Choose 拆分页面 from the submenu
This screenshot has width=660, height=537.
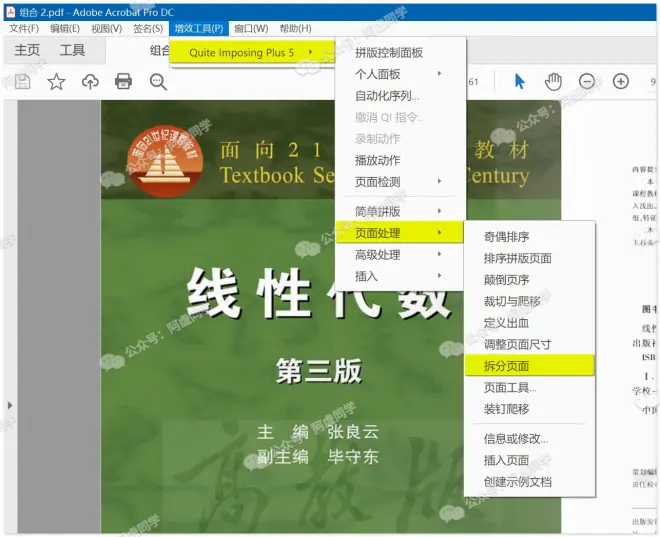530,366
